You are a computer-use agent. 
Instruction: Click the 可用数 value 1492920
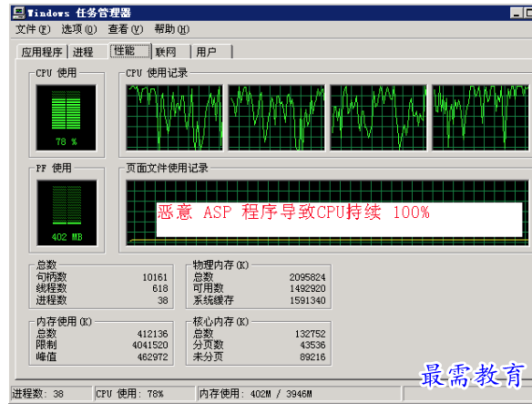coord(307,288)
